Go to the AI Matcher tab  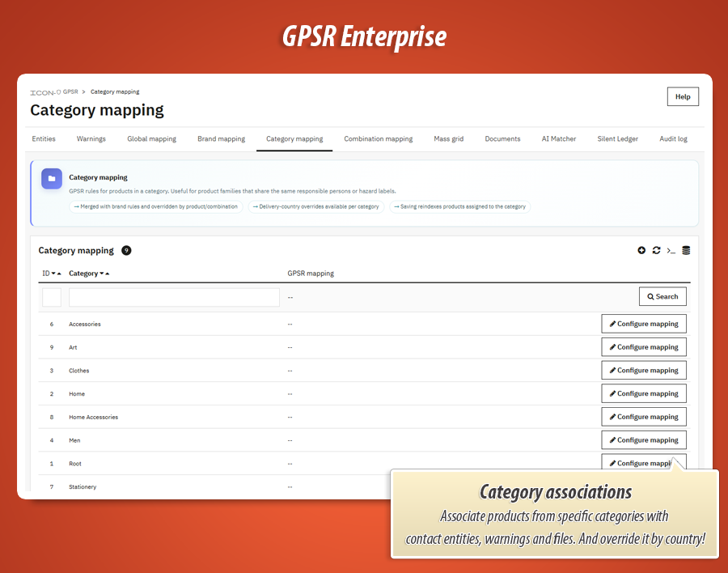click(558, 139)
